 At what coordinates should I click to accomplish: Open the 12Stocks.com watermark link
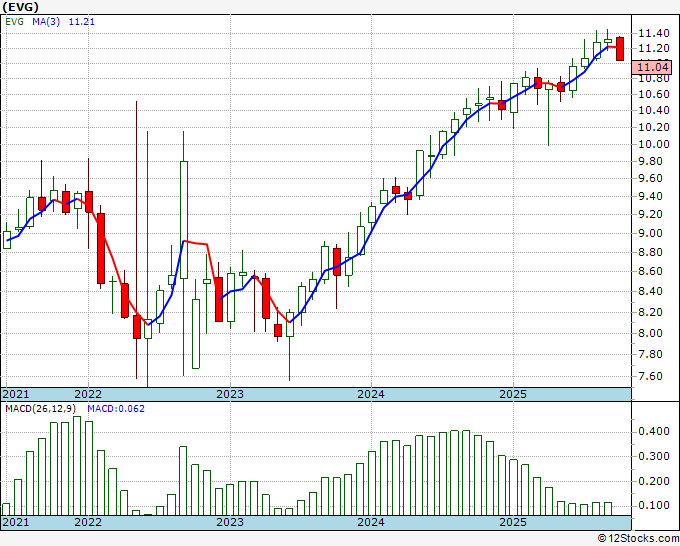636,538
